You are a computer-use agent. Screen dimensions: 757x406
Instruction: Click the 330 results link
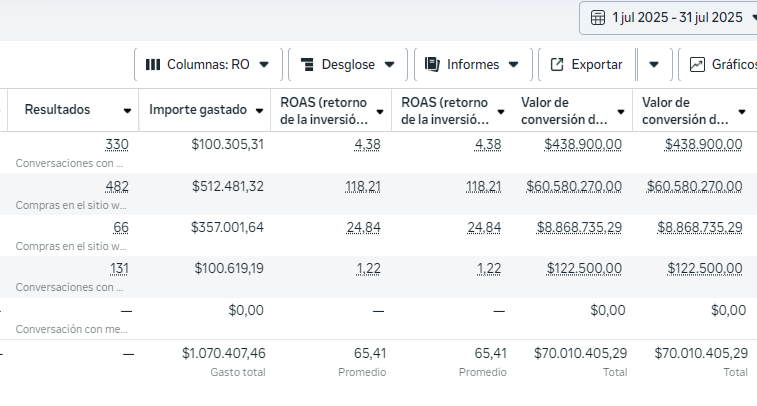tap(118, 144)
